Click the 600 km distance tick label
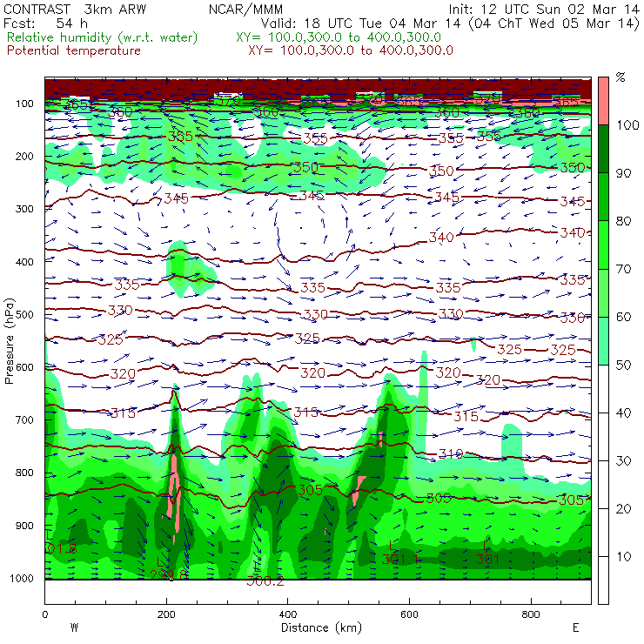The image size is (644, 644). [x=410, y=614]
